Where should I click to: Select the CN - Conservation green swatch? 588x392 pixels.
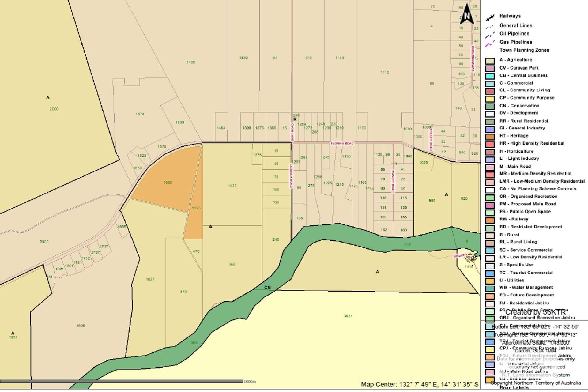(x=490, y=107)
